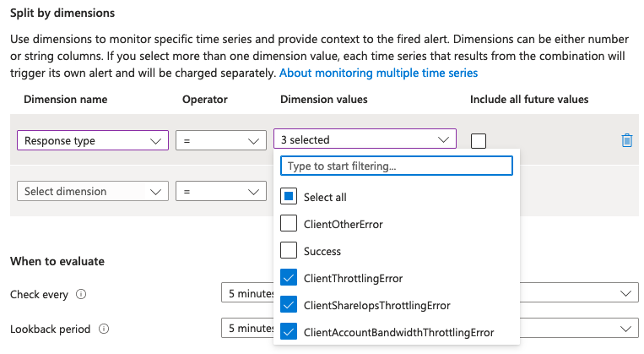
Task: Uncheck ClientAccountBandwidthThrottlingError value
Action: [x=289, y=332]
